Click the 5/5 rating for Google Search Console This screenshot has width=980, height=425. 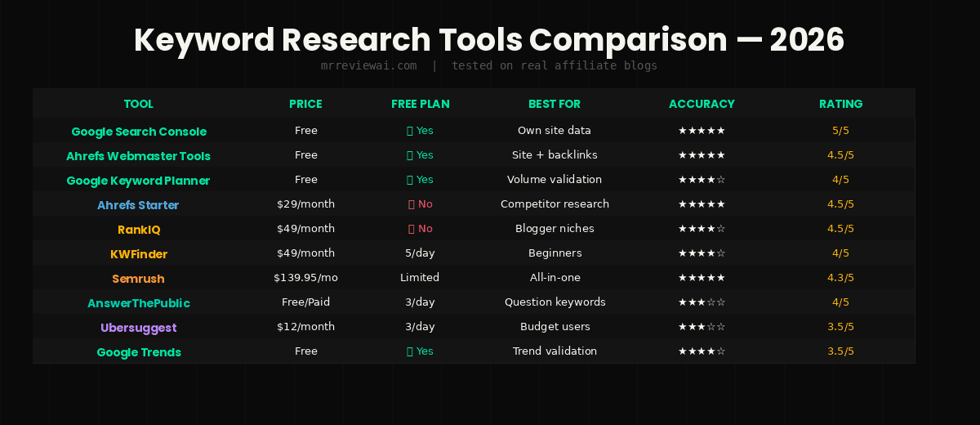click(840, 131)
